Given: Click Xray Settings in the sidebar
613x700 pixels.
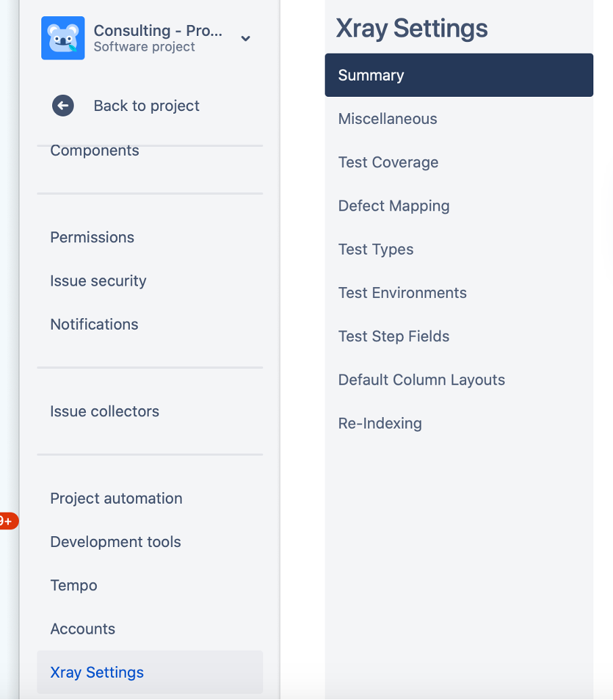Looking at the screenshot, I should click(x=97, y=672).
